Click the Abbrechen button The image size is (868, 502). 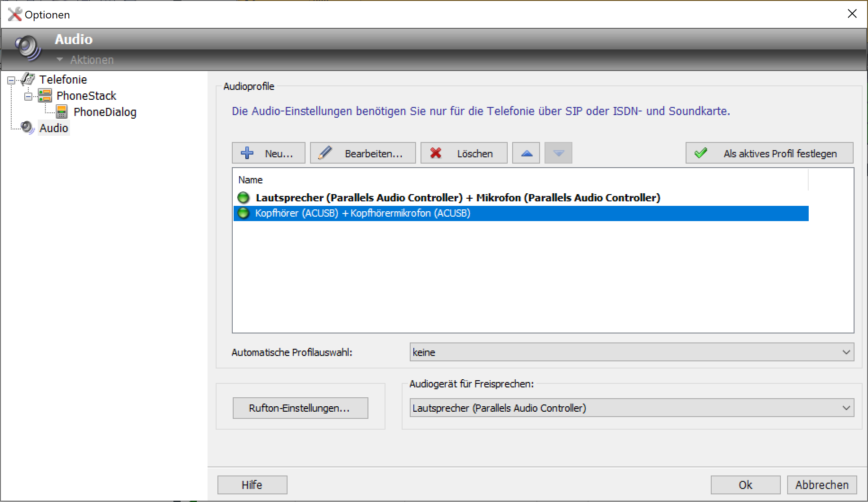821,485
